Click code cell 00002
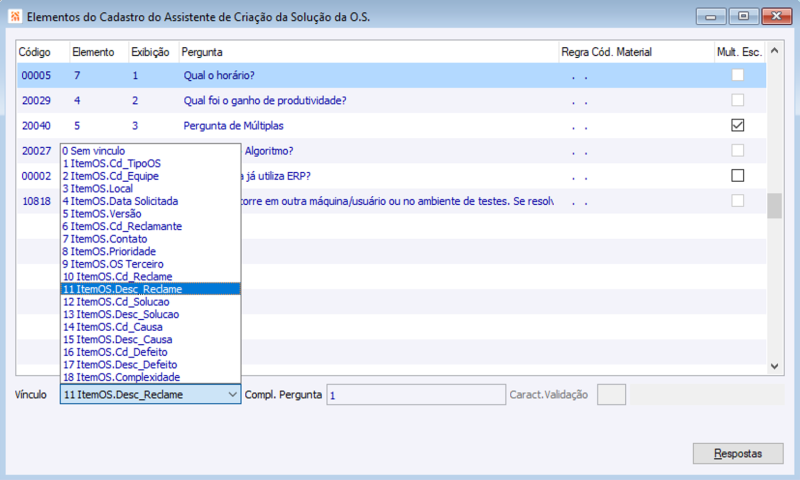Viewport: 800px width, 480px height. [x=36, y=176]
